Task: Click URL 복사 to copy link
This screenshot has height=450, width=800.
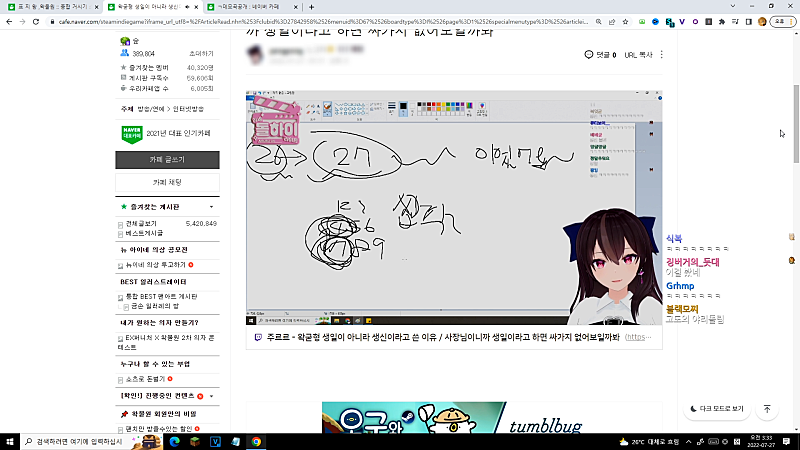Action: (638, 55)
